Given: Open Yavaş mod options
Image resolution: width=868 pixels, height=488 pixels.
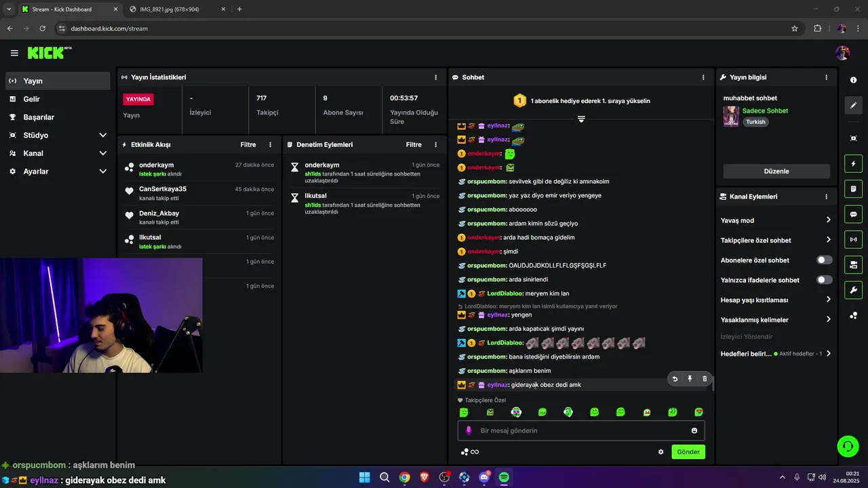Looking at the screenshot, I should click(776, 220).
